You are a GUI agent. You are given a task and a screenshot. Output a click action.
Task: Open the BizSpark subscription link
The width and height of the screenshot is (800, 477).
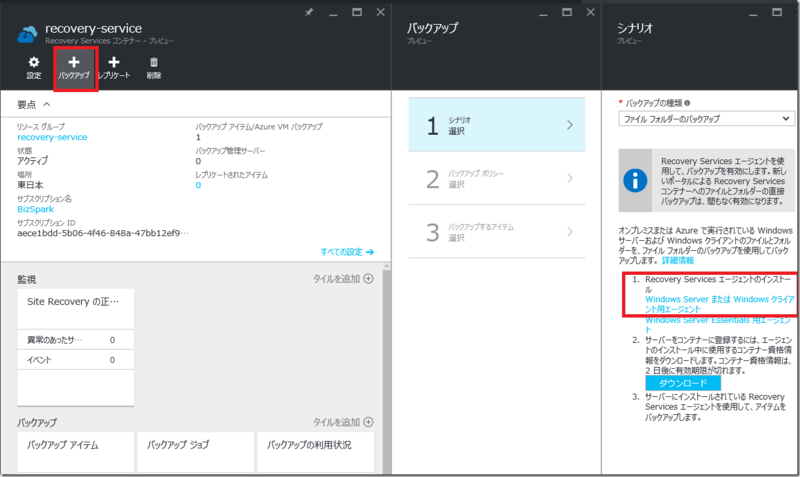point(36,209)
